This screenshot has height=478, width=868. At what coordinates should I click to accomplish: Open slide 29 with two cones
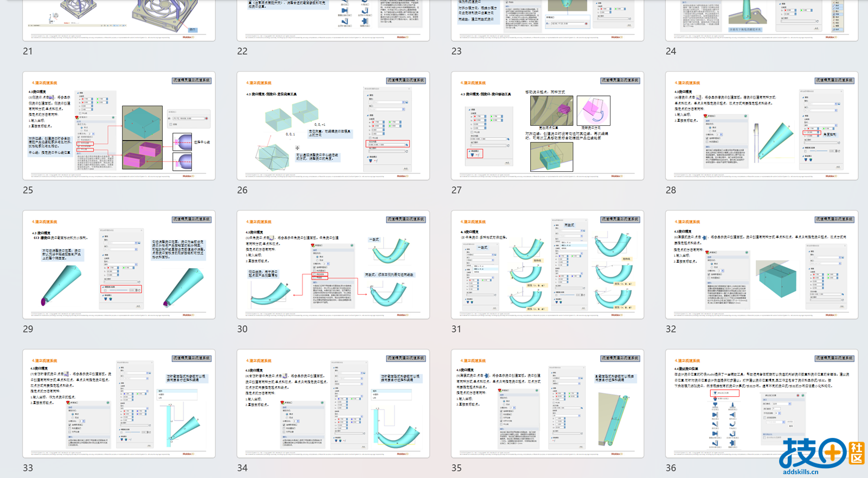pos(119,264)
